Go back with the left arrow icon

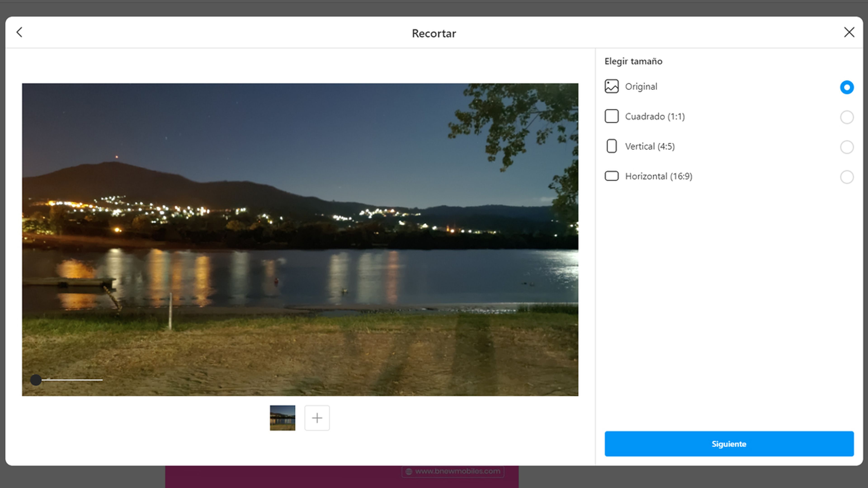(19, 32)
